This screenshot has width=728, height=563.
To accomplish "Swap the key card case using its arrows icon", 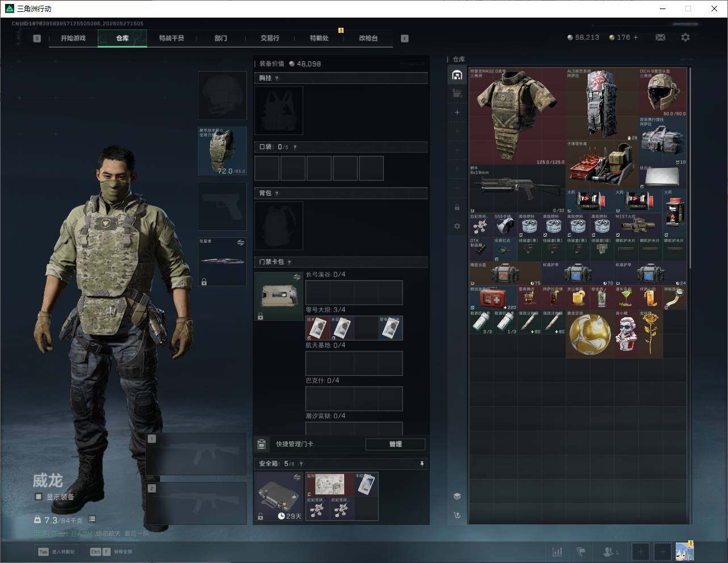I will [x=296, y=277].
